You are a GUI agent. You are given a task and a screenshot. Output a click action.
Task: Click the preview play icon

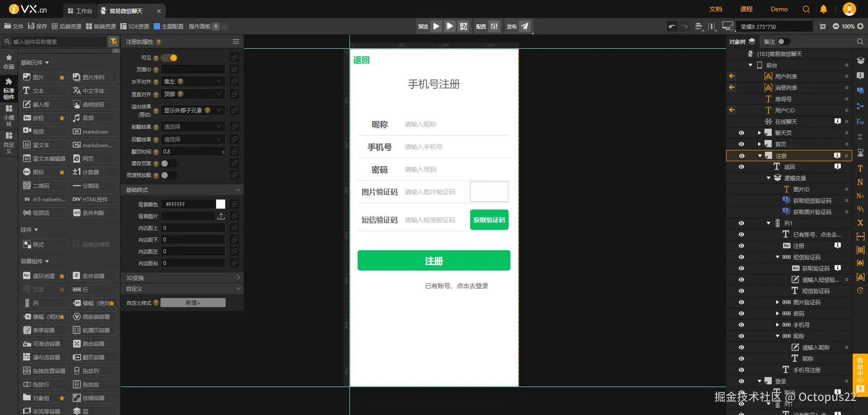(x=436, y=26)
